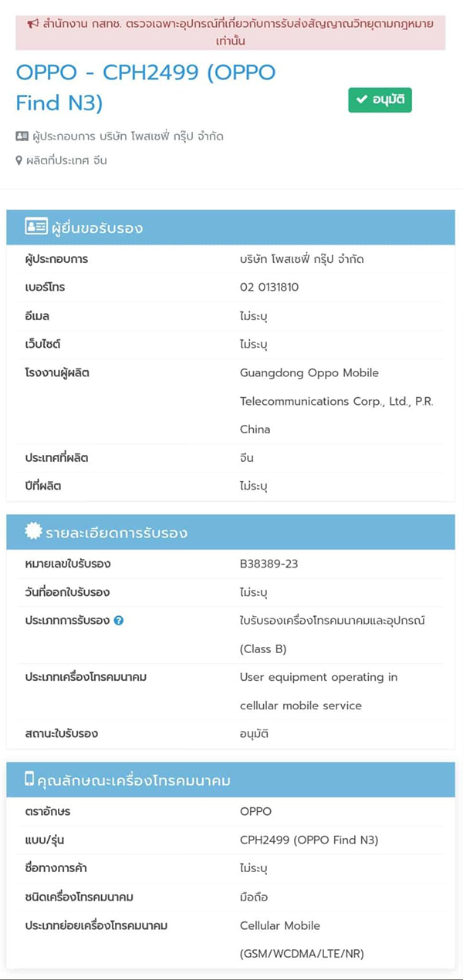Click the phone number 02 0131810
The height and width of the screenshot is (980, 463).
click(269, 287)
